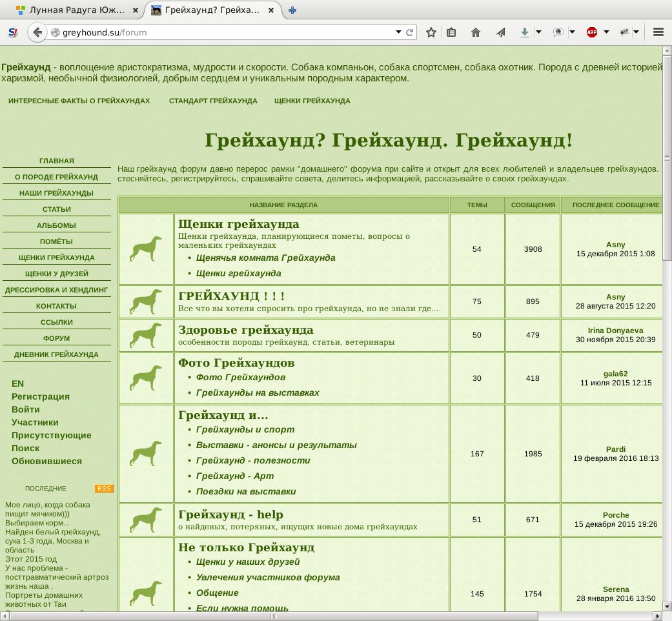Click greyhound icon in Здоровье грейхаунда row

[146, 335]
